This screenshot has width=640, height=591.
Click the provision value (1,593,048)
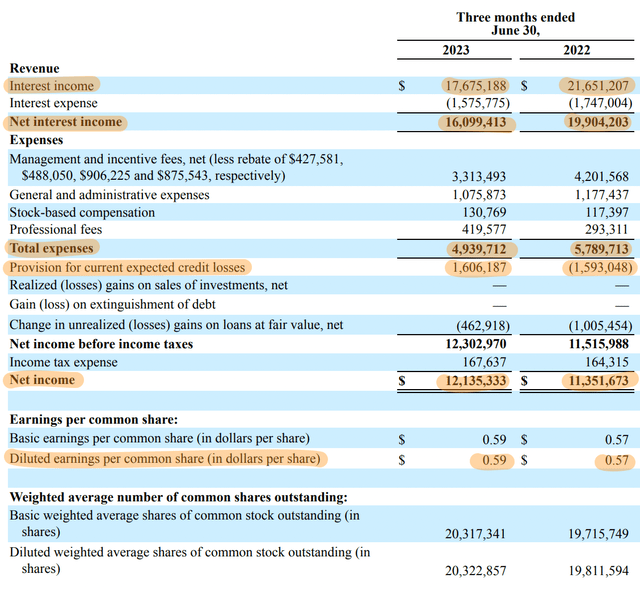pos(600,268)
